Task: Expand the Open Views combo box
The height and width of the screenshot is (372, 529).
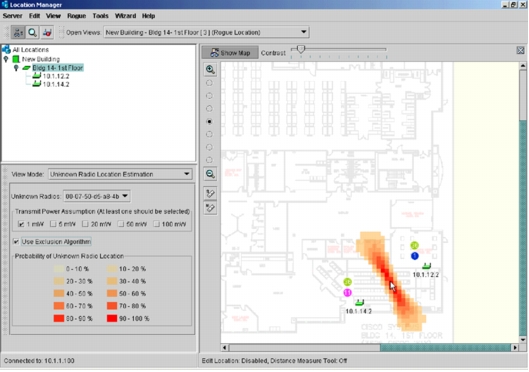Action: pyautogui.click(x=206, y=32)
